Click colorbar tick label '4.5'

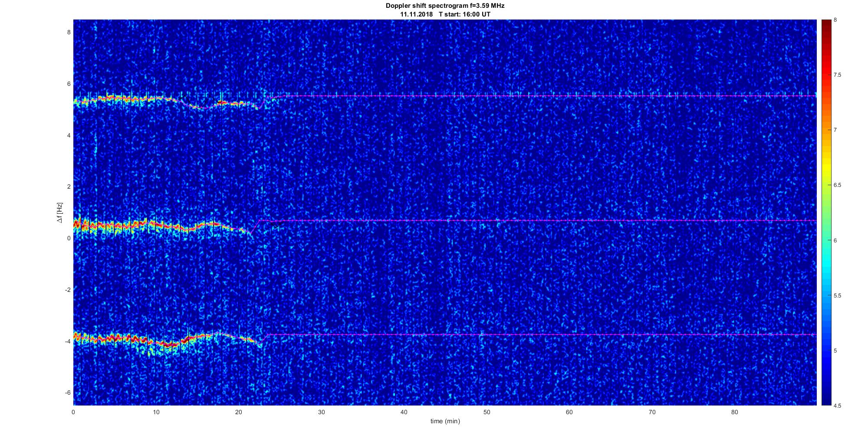click(837, 406)
